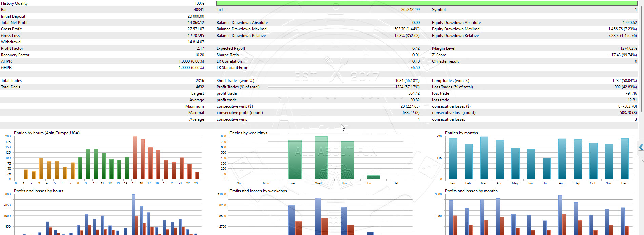
Task: Click the green History Quality progress bar
Action: (x=427, y=3)
